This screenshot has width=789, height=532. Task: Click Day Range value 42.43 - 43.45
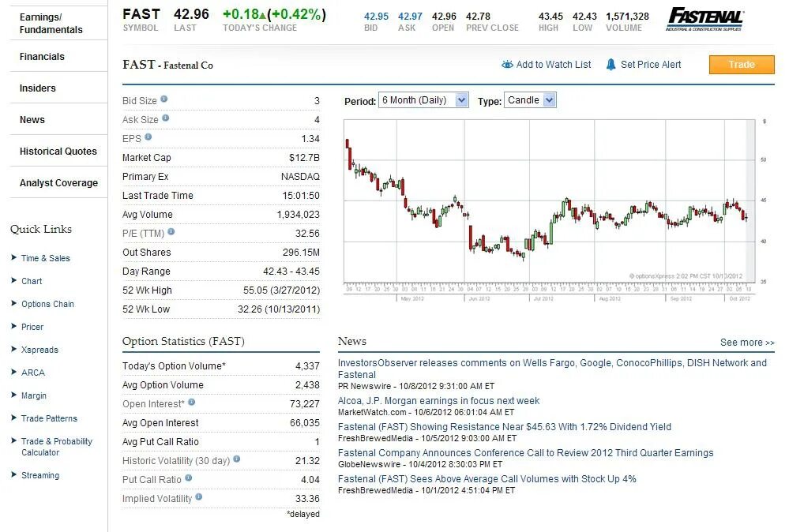pos(291,272)
